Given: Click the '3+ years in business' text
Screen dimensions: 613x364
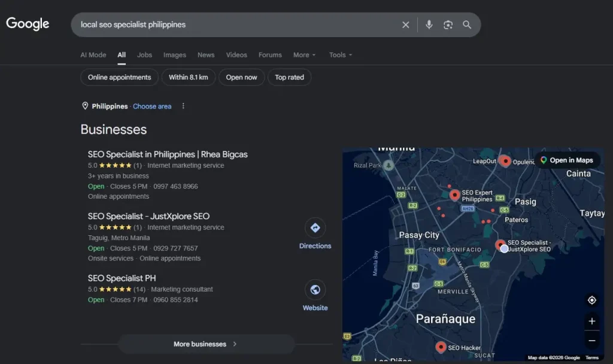Looking at the screenshot, I should click(119, 176).
